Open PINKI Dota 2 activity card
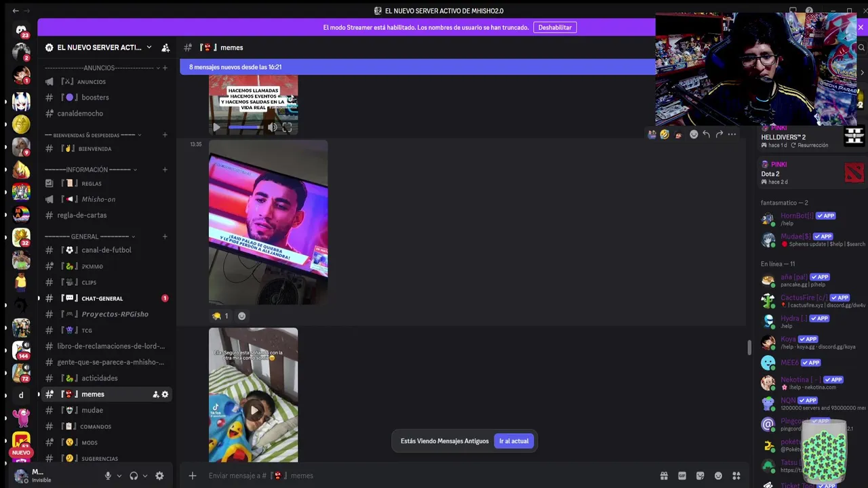 [x=812, y=173]
